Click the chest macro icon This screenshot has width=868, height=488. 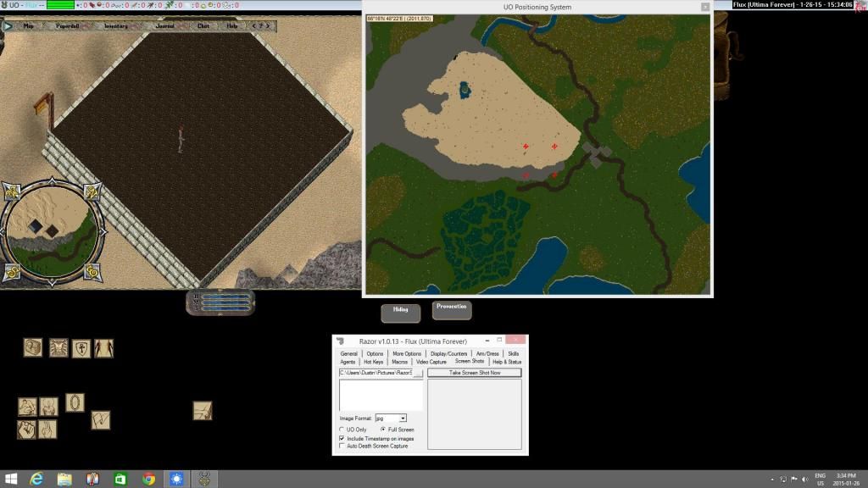[33, 347]
